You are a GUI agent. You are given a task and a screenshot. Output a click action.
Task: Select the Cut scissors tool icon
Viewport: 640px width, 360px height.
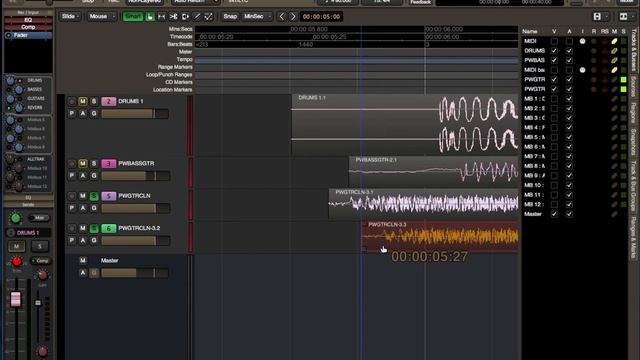(x=173, y=17)
